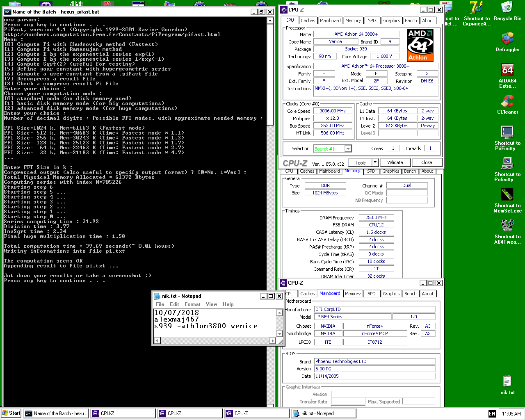
Task: Click the 'IT8712' LPCIO field
Action: pos(375,342)
